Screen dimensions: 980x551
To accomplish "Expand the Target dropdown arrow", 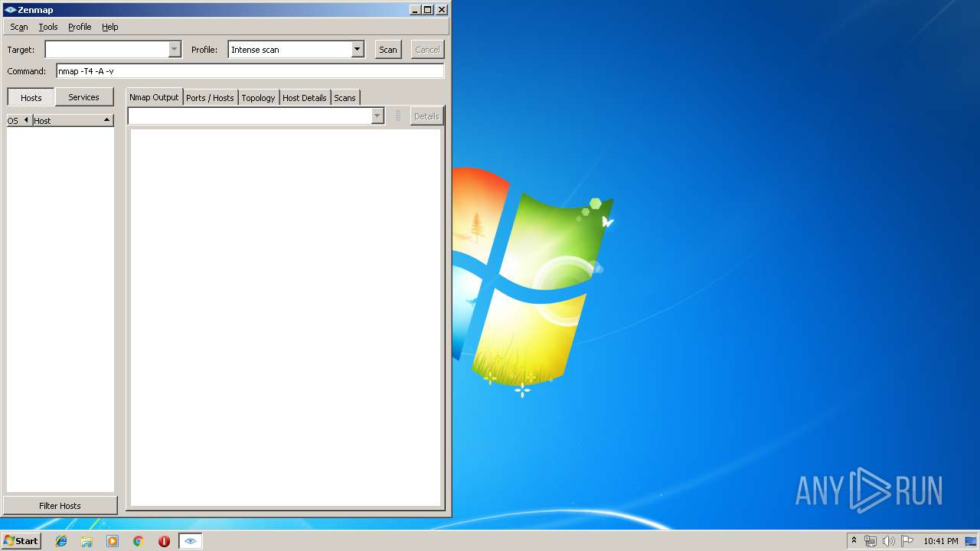I will point(175,49).
